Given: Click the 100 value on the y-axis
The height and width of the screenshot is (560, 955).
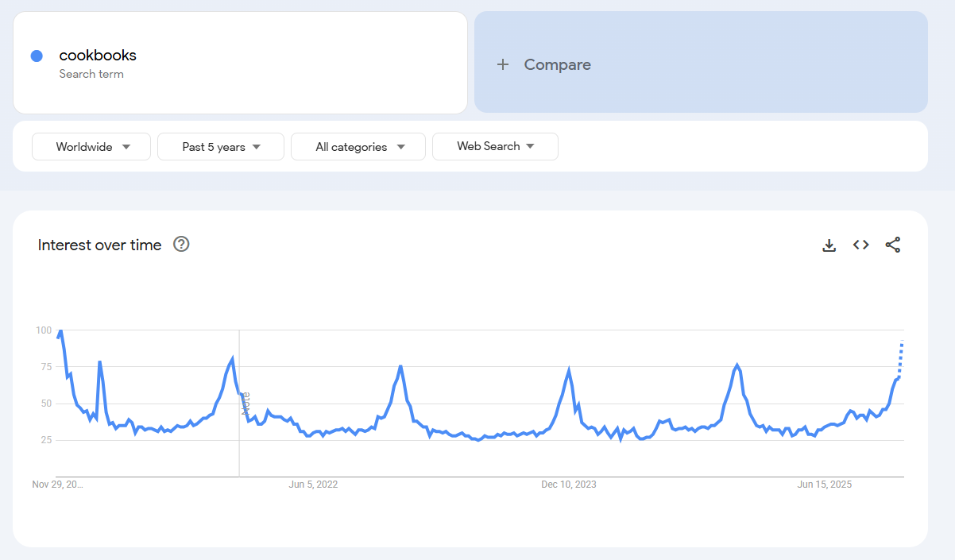Looking at the screenshot, I should tap(43, 330).
